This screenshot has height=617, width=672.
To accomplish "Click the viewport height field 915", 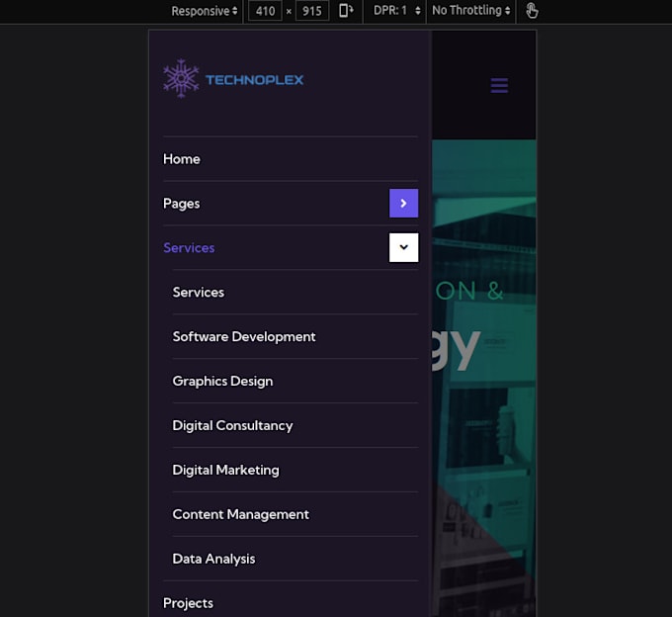I will coord(311,11).
